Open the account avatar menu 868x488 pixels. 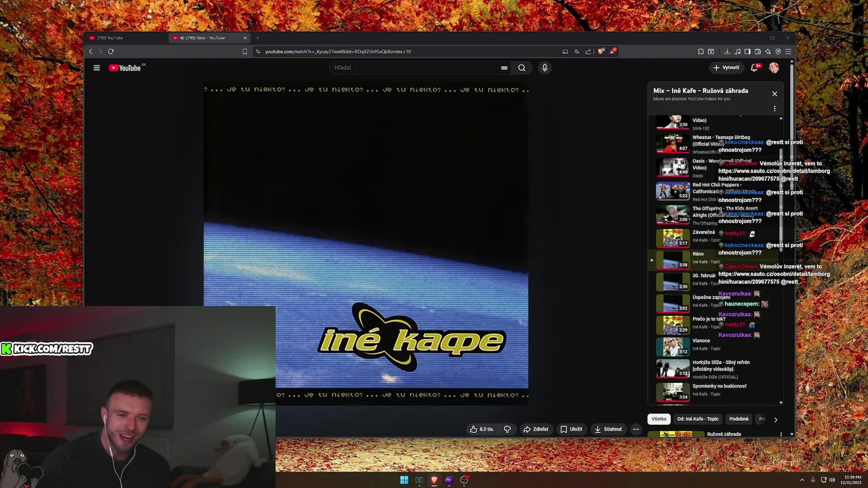pos(774,68)
